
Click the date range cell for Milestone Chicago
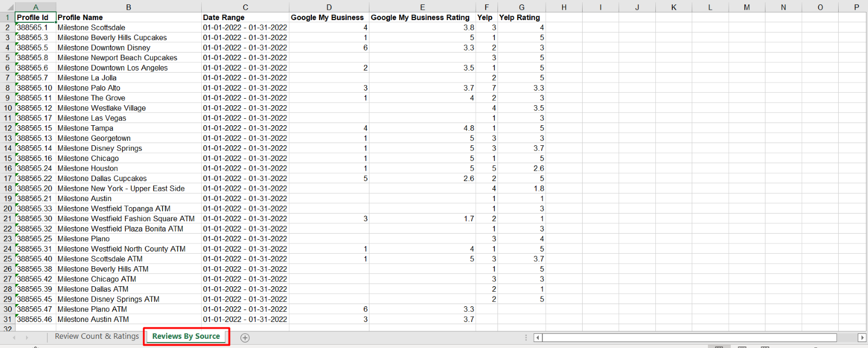245,158
